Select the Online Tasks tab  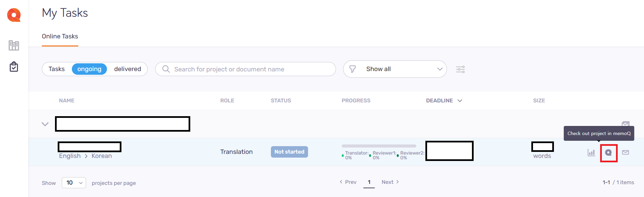60,36
